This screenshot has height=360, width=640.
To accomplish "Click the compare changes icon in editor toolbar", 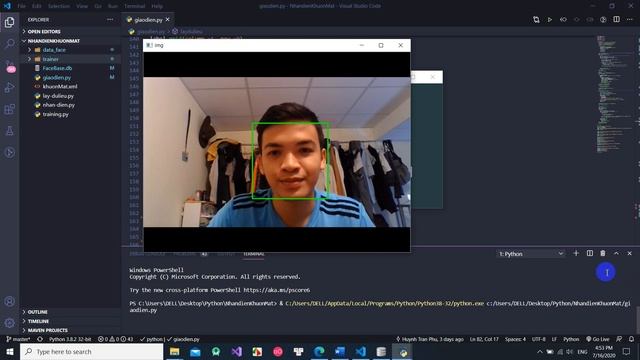I will tap(536, 19).
